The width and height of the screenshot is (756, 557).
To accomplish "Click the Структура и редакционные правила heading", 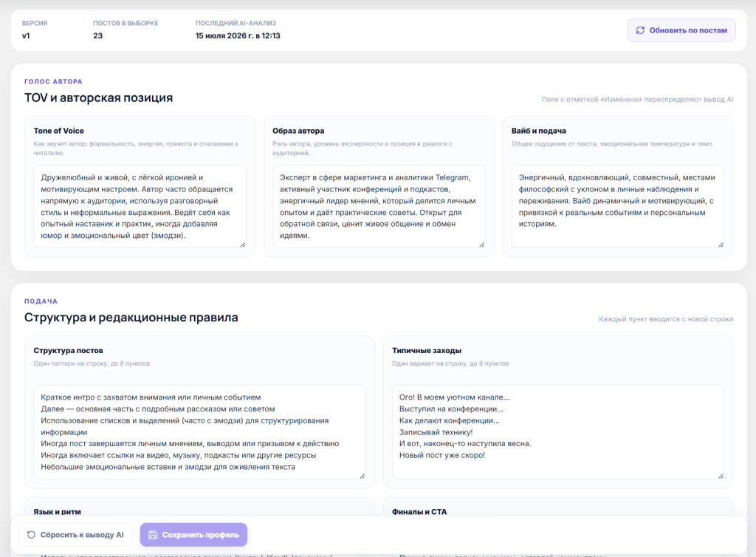I will 131,318.
